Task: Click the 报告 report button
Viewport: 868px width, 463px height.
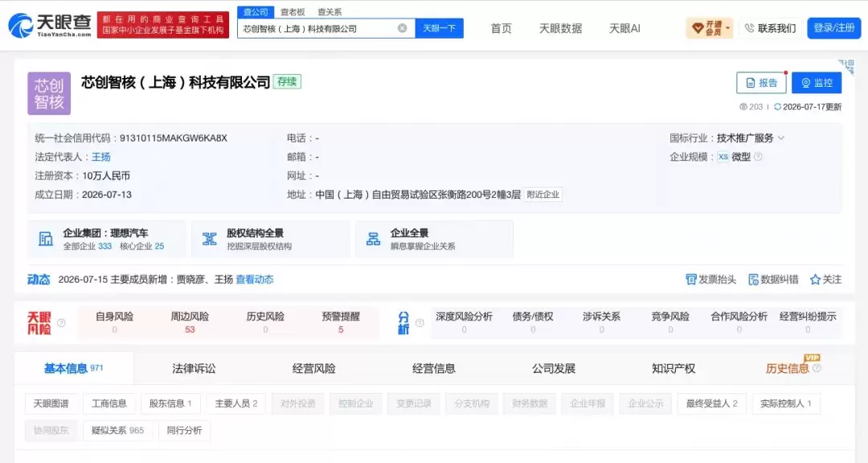Action: coord(761,83)
